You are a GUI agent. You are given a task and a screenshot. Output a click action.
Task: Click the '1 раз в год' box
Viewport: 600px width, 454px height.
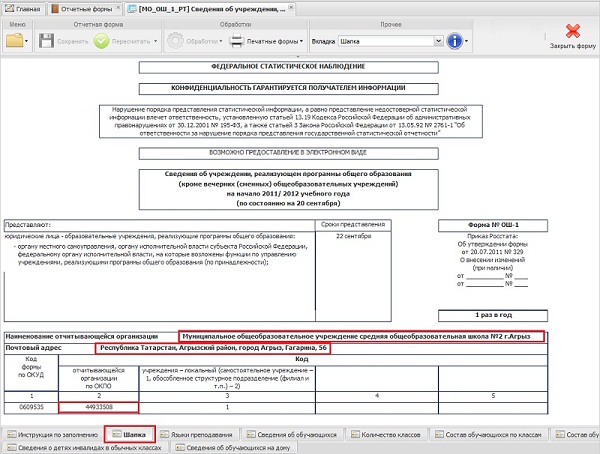pos(493,315)
